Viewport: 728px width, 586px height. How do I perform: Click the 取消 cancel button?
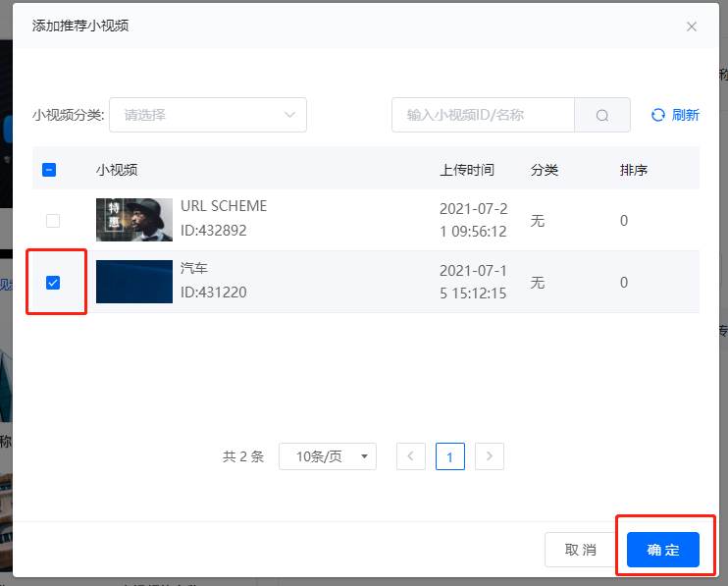point(581,550)
